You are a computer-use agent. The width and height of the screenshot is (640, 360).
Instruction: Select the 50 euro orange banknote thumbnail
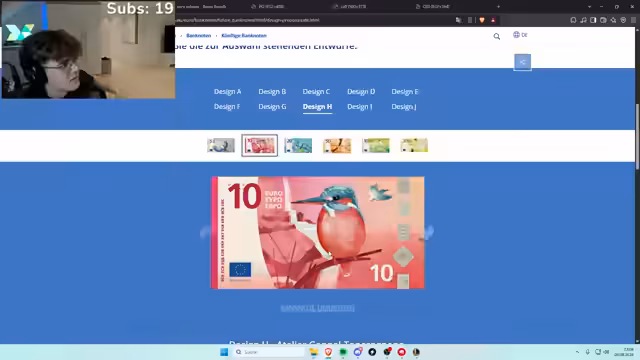pos(337,145)
